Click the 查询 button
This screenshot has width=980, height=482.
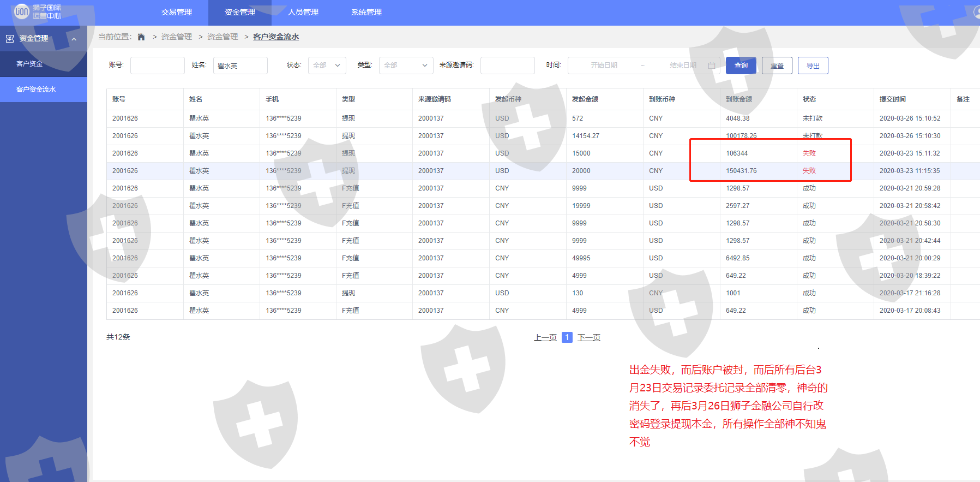coord(741,66)
